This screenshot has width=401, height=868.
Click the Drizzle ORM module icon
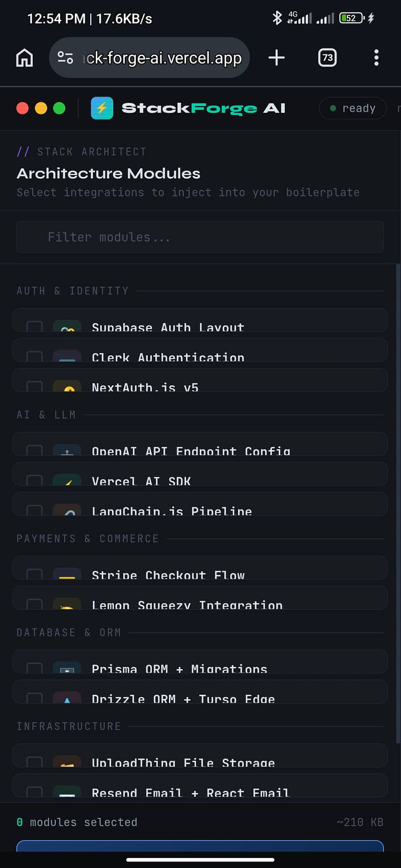pyautogui.click(x=67, y=698)
